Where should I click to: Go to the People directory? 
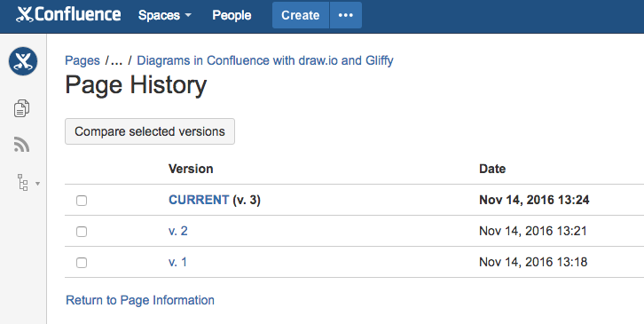[232, 15]
